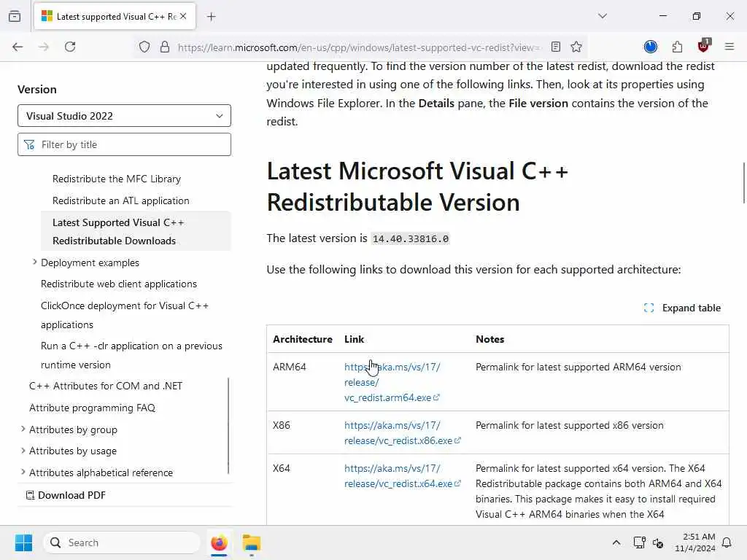Click the Architecture column header
Image resolution: width=747 pixels, height=560 pixels.
tap(303, 340)
